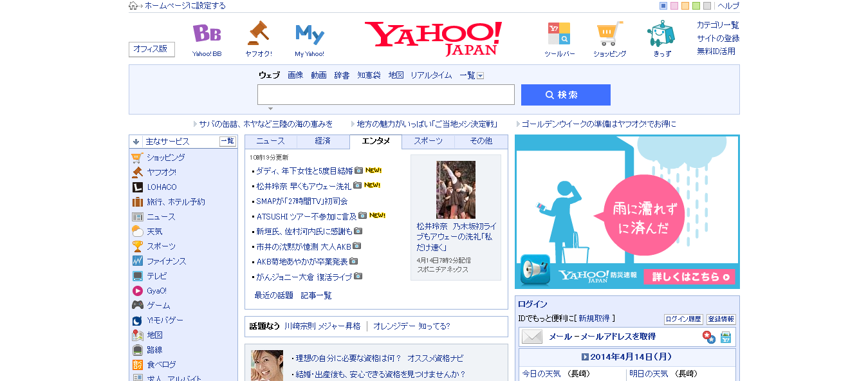Click the スポーツ trophy icon in sidebar
This screenshot has width=868, height=381.
pyautogui.click(x=137, y=246)
